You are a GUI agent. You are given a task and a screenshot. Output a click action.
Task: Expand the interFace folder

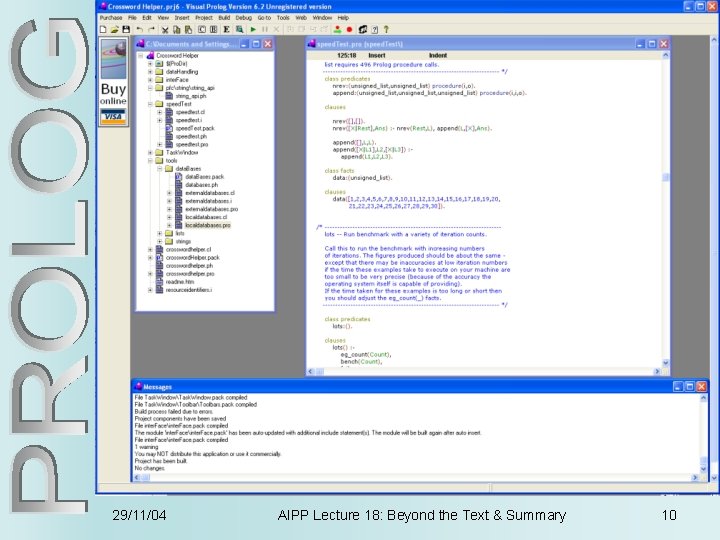click(150, 80)
